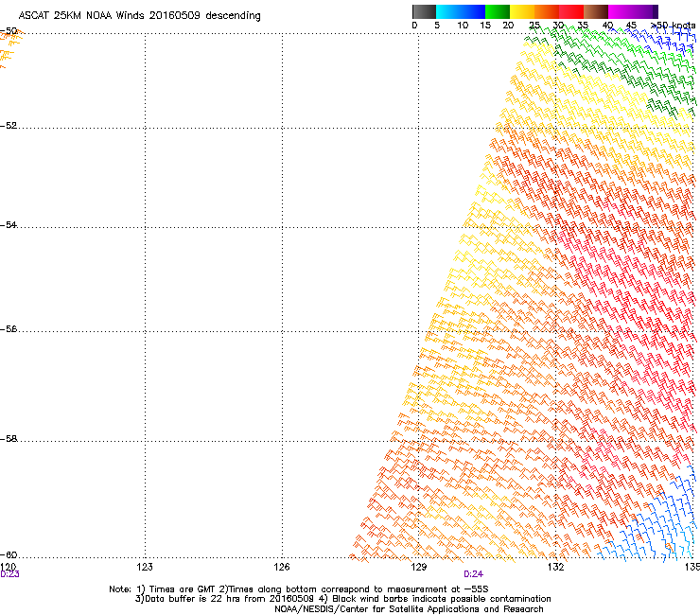Click the "ASCAT" word in the title
This screenshot has height=615, width=700.
click(33, 15)
